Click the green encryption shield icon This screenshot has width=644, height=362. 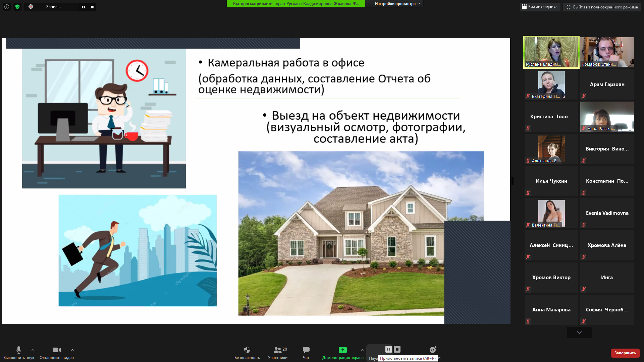(x=17, y=7)
